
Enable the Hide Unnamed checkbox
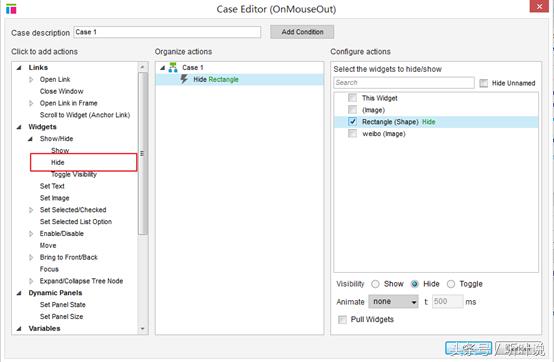coord(483,83)
